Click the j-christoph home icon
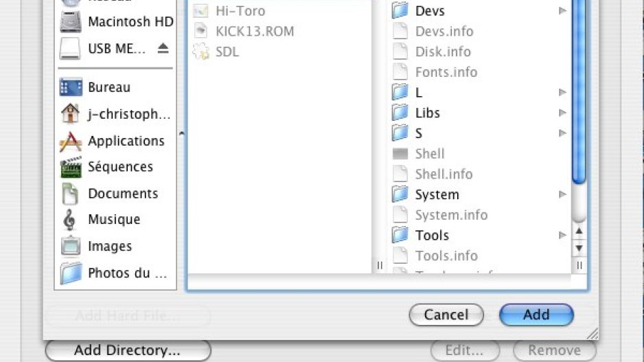 70,113
